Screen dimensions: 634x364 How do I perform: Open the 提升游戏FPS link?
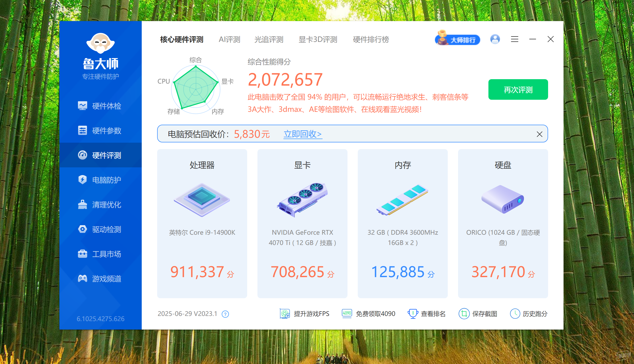click(x=311, y=314)
